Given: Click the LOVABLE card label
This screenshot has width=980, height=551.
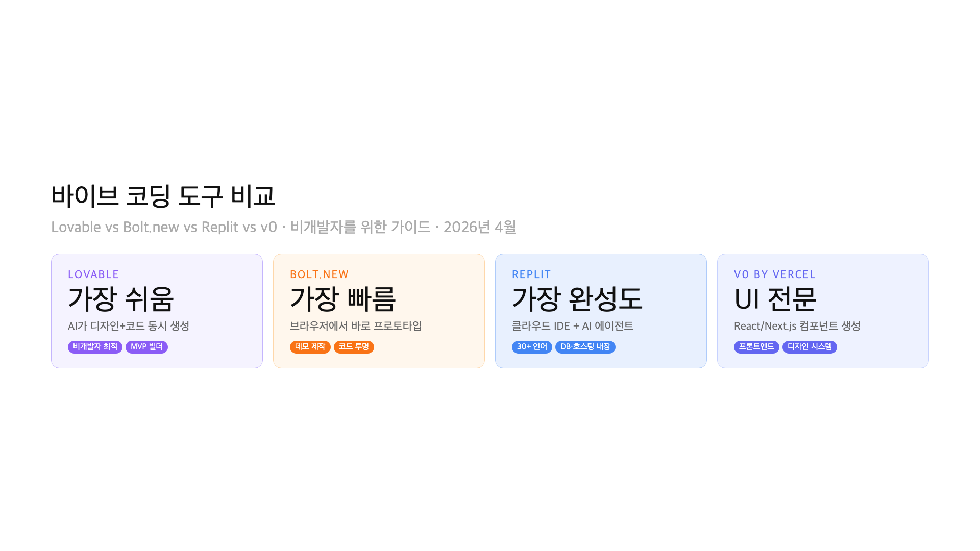Looking at the screenshot, I should pos(93,274).
